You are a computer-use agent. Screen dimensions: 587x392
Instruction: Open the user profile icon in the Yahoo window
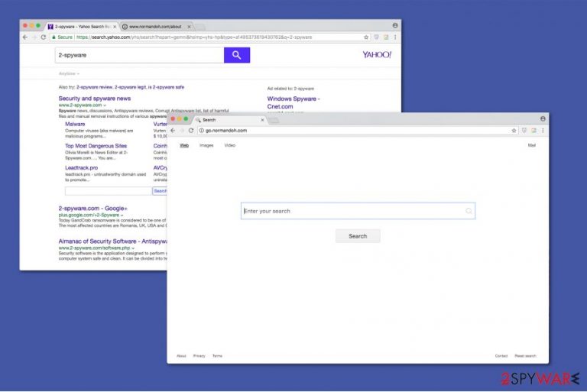pos(395,25)
